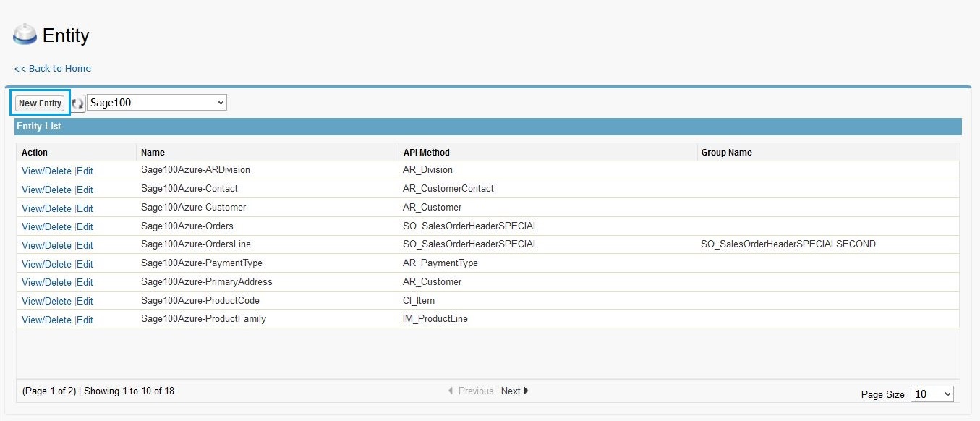Click Next page link
This screenshot has width=980, height=421.
coord(514,391)
